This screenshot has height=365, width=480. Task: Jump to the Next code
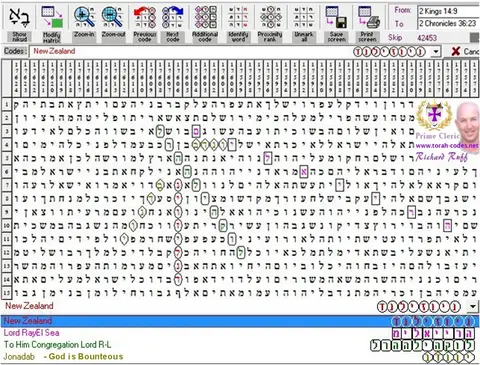click(x=173, y=22)
